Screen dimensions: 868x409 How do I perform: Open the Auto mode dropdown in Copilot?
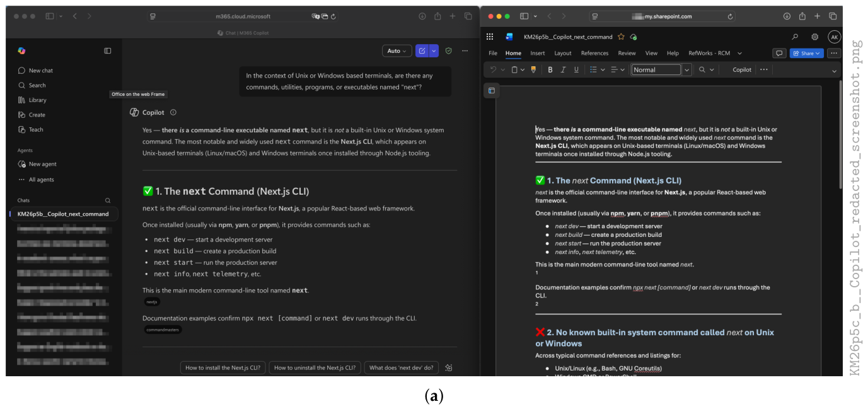[397, 51]
